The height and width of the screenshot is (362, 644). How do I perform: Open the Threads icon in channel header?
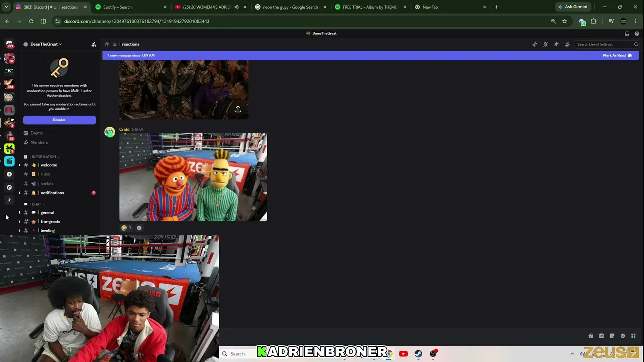535,44
